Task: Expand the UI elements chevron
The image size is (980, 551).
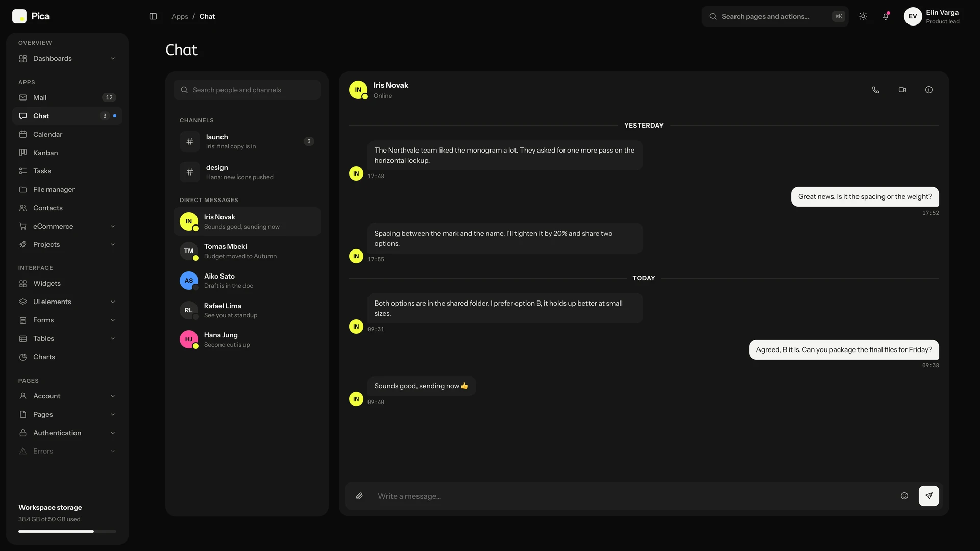Action: tap(113, 302)
